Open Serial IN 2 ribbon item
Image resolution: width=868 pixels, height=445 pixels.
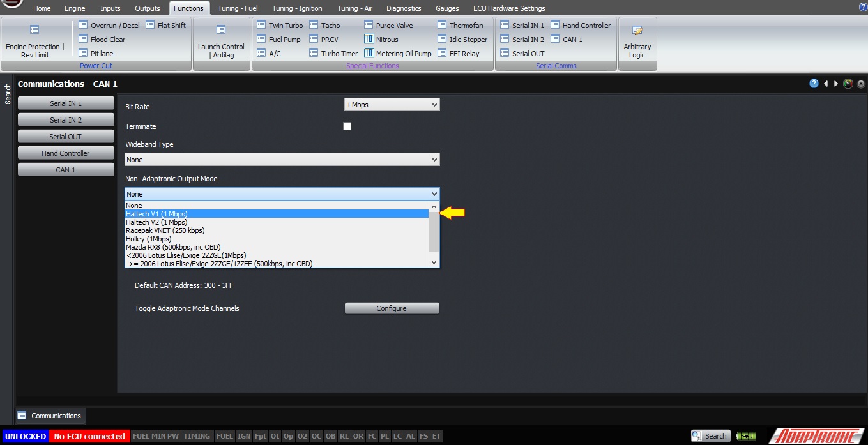(x=522, y=40)
